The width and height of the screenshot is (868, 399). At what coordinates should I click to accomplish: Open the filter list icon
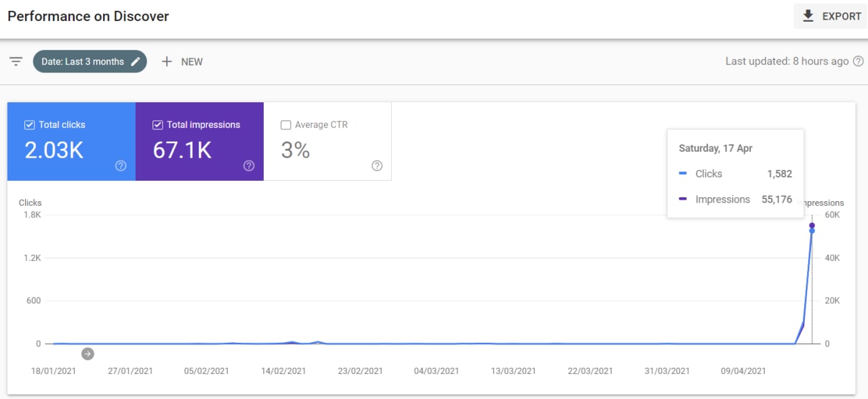click(x=16, y=62)
